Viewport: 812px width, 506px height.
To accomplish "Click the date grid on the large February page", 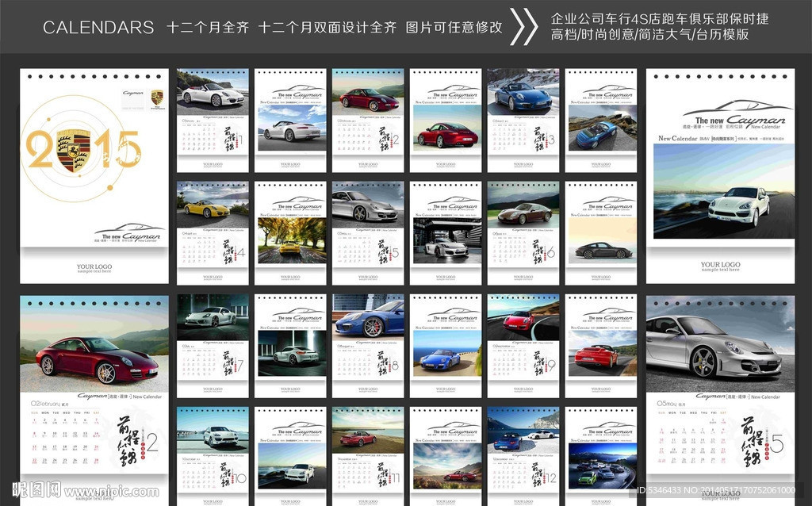I will click(65, 437).
